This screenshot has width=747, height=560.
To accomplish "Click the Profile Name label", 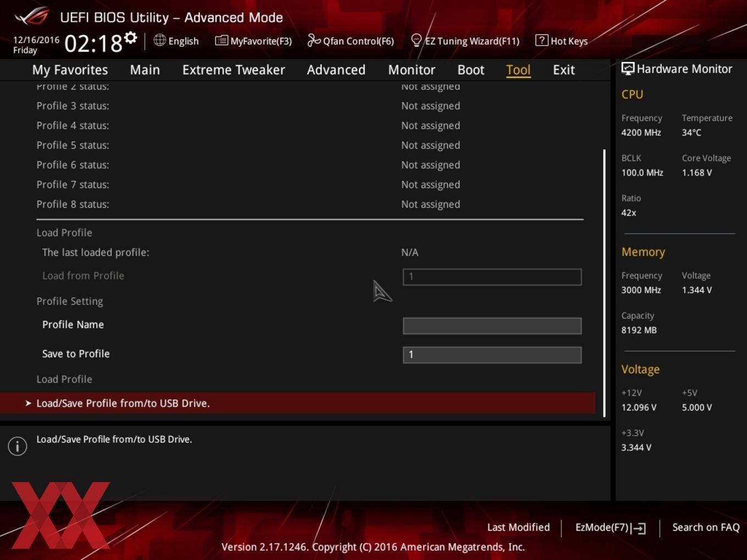I will 73,324.
